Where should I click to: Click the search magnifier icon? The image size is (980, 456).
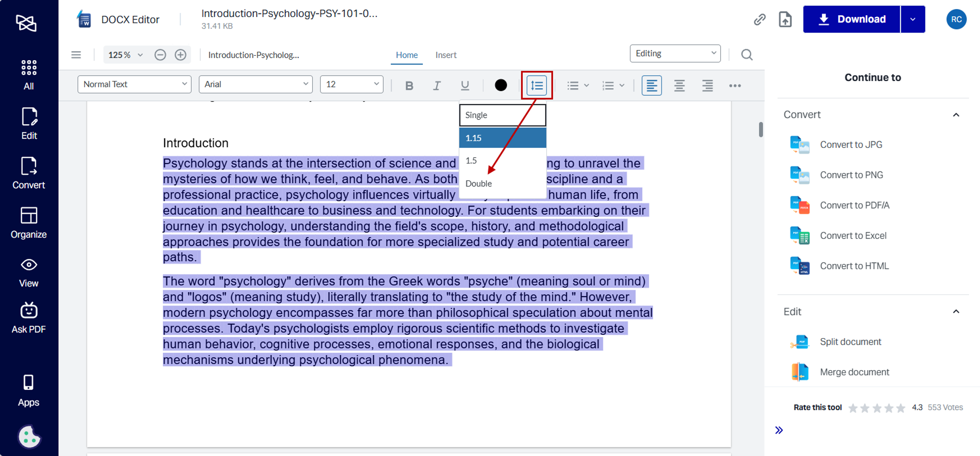pos(746,55)
